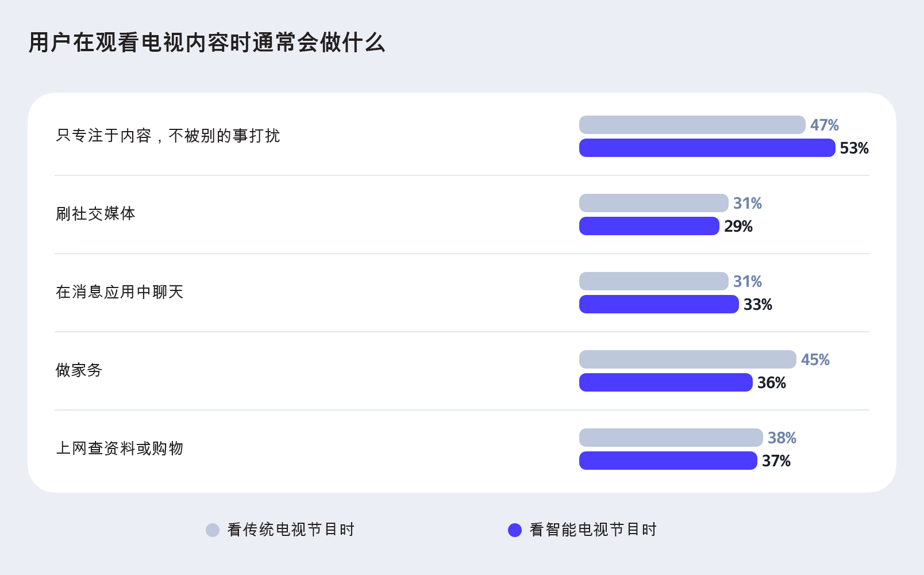Click the blue 33% bar for 在消息应用中聊天
This screenshot has width=924, height=575.
pyautogui.click(x=659, y=304)
